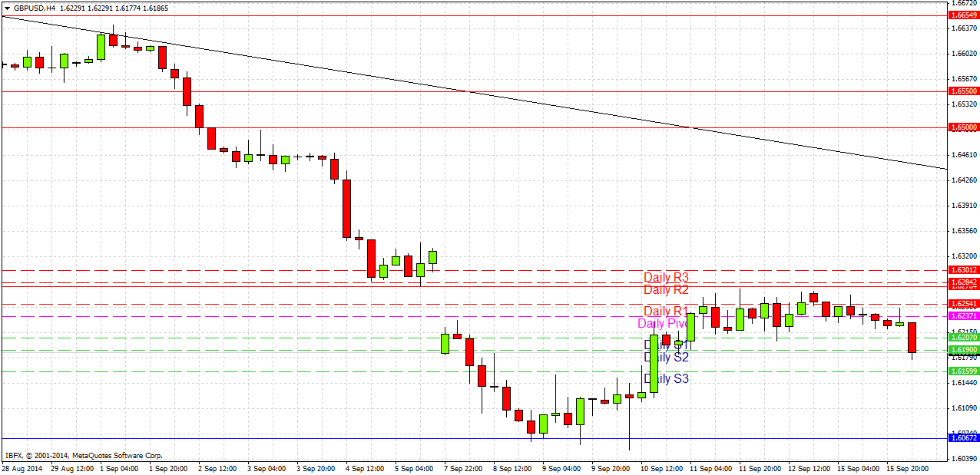Click the Daily S2 pivot label
980x475 pixels.
pyautogui.click(x=665, y=357)
